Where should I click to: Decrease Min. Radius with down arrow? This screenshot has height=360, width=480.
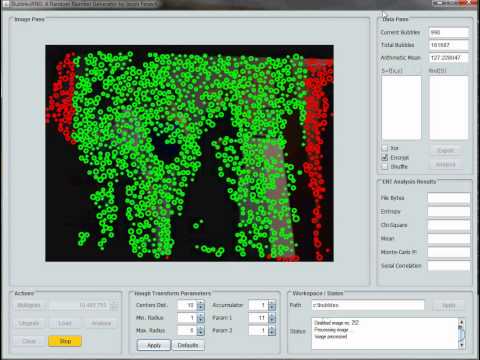coord(200,320)
